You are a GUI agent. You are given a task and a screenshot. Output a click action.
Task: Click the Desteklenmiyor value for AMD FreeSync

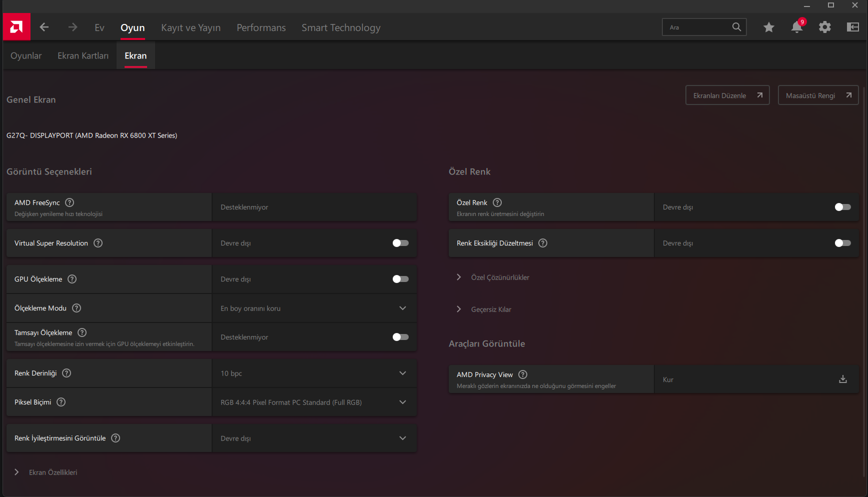click(x=244, y=207)
